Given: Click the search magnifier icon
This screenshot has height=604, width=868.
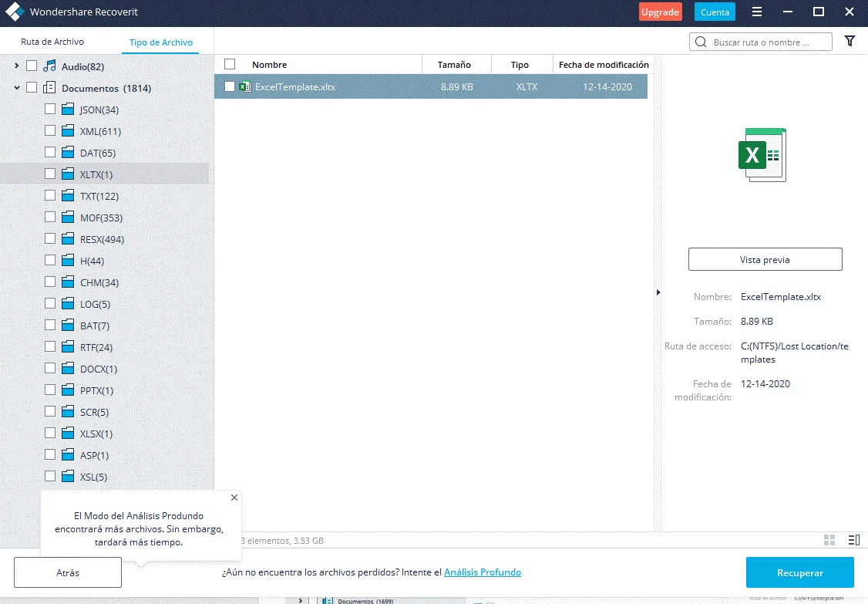Looking at the screenshot, I should pos(701,42).
